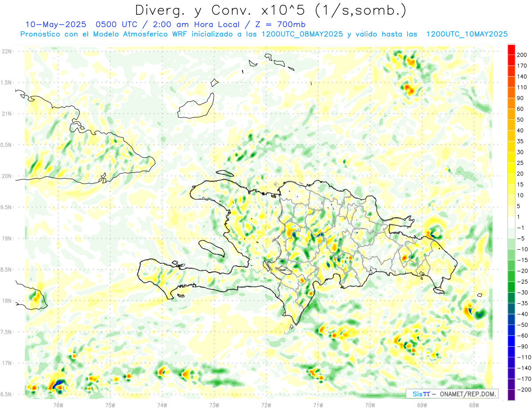The height and width of the screenshot is (411, 532).
Task: Click the '74W' longitude label
Action: [162, 405]
